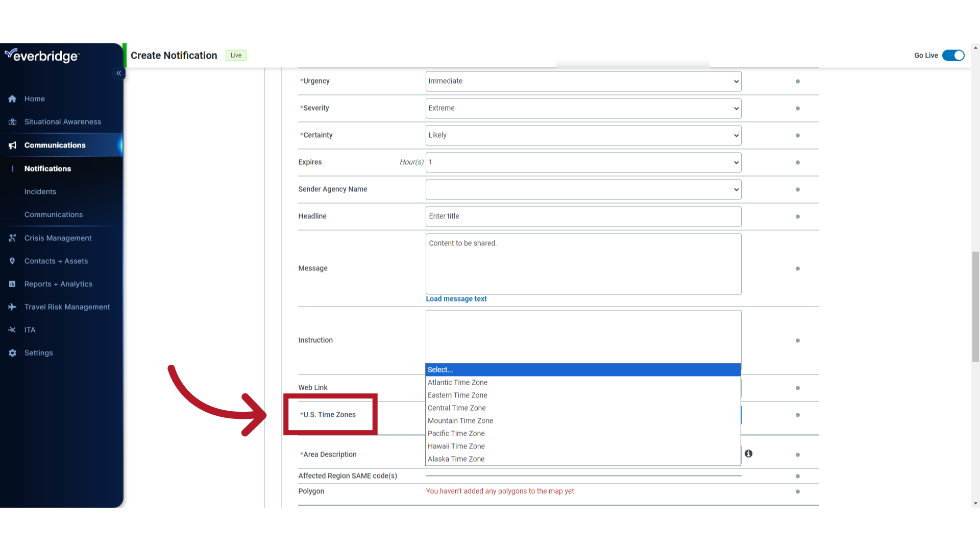
Task: Click the Situational Awareness map icon
Action: click(x=12, y=122)
